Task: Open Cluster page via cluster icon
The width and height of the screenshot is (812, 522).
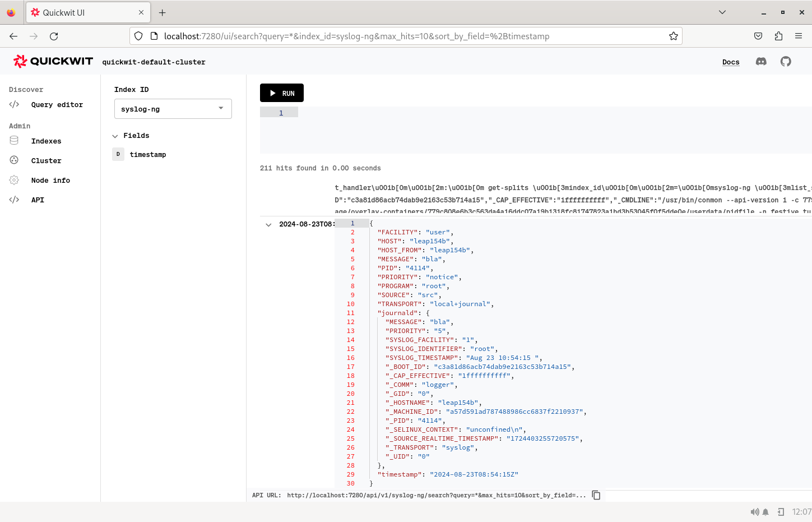Action: click(x=14, y=160)
